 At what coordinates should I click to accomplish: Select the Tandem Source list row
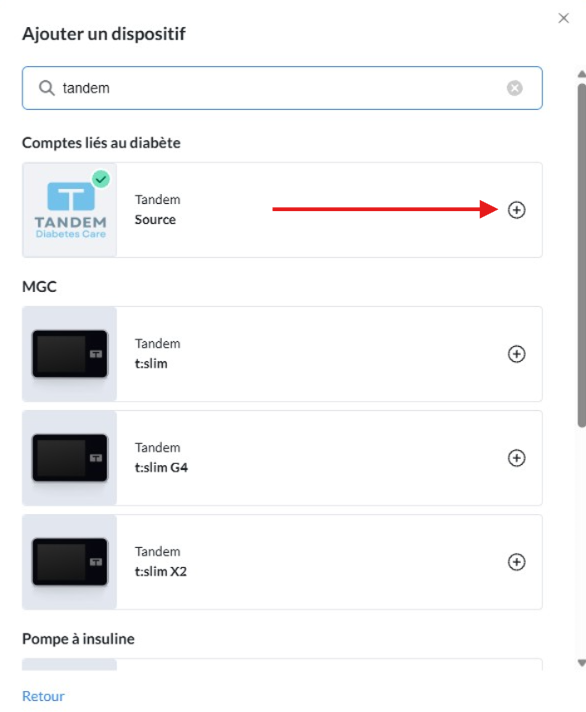(282, 210)
